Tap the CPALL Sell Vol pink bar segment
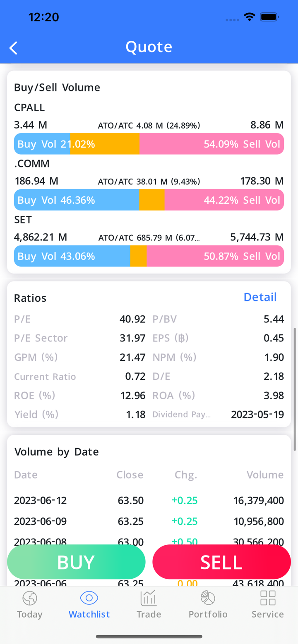Viewport: 298px width, 644px height. [211, 144]
